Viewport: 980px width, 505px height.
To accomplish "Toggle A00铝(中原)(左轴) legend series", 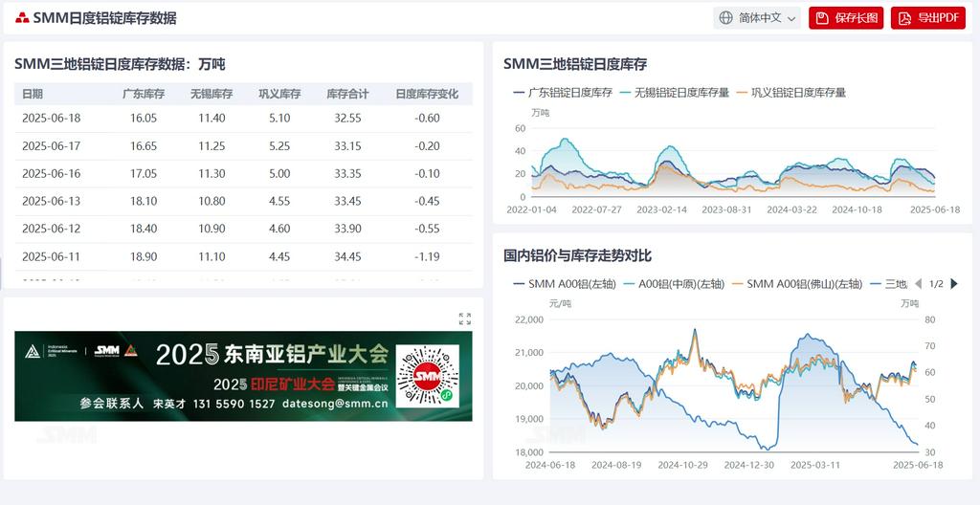I will tap(673, 284).
